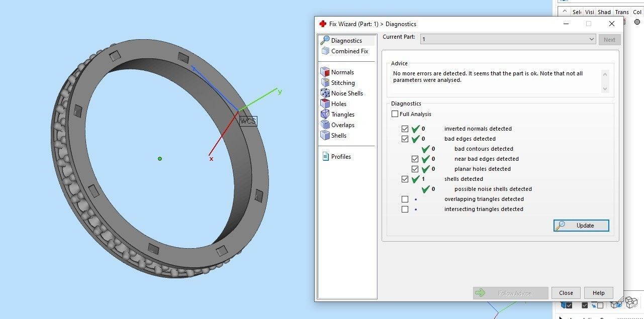Close the Fix Wizard window with X
This screenshot has height=319, width=644.
[611, 24]
